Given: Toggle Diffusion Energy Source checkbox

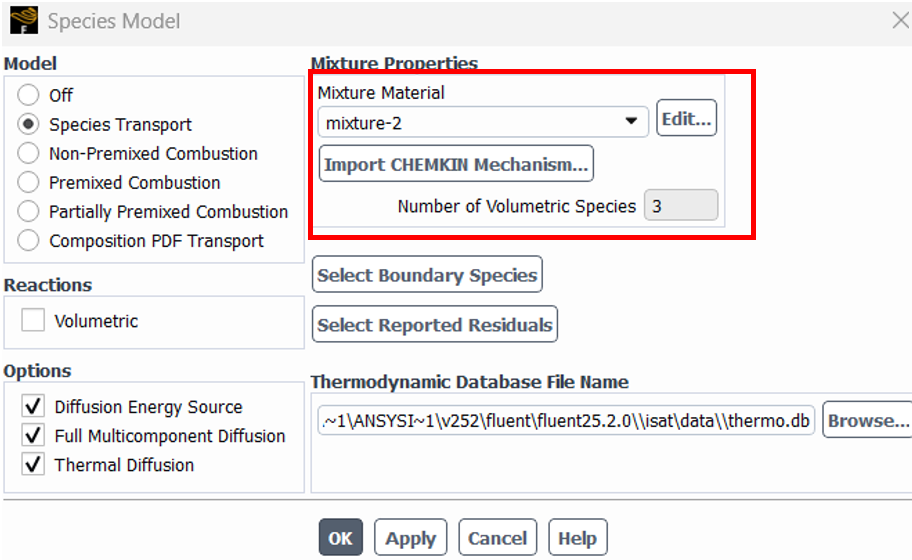Looking at the screenshot, I should point(33,406).
